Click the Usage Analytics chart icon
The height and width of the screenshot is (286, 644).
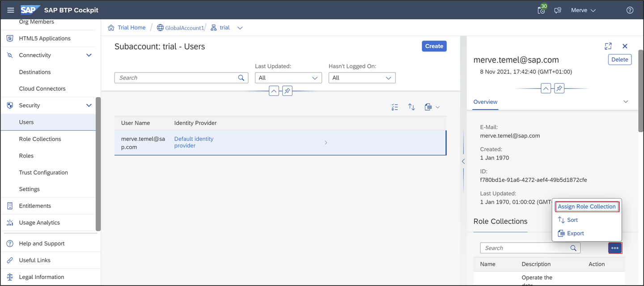tap(10, 222)
